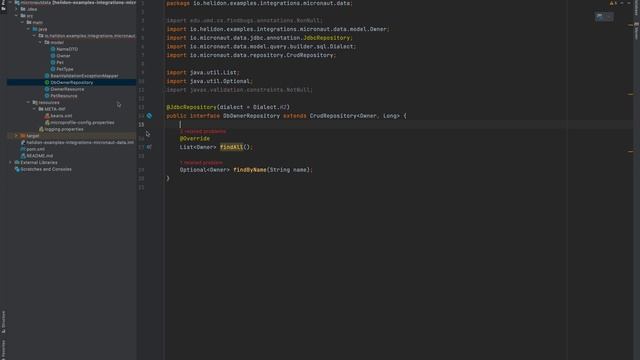Click the Scratches and Consoles icon
This screenshot has width=640, height=360.
coord(17,169)
